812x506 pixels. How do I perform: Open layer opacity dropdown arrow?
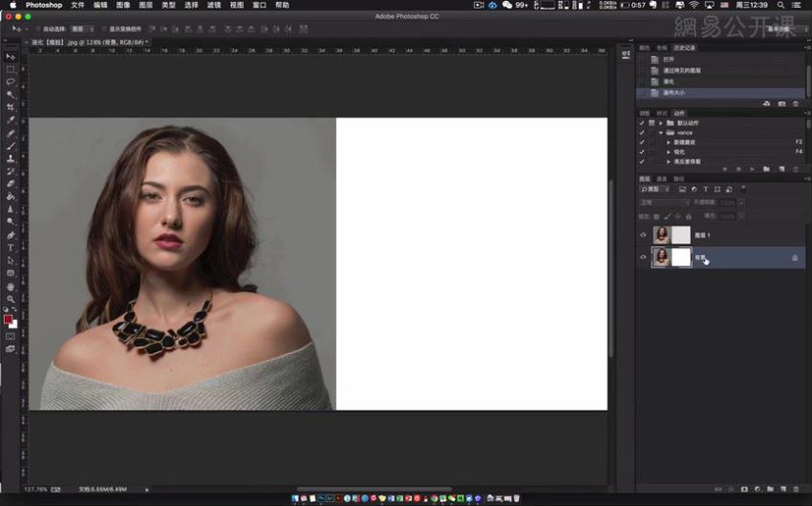pyautogui.click(x=741, y=202)
